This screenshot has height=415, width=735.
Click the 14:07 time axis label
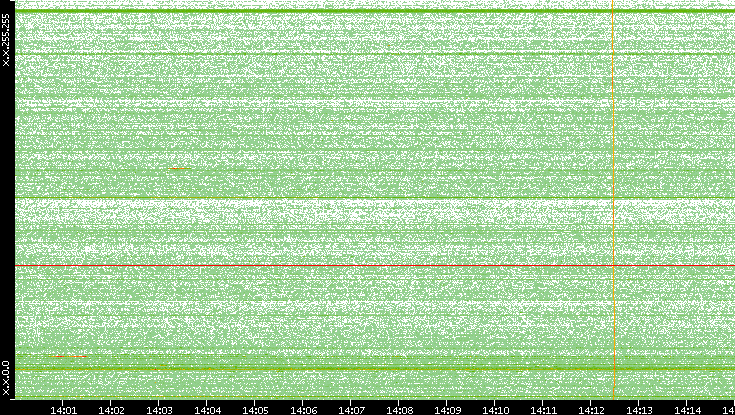tap(351, 410)
